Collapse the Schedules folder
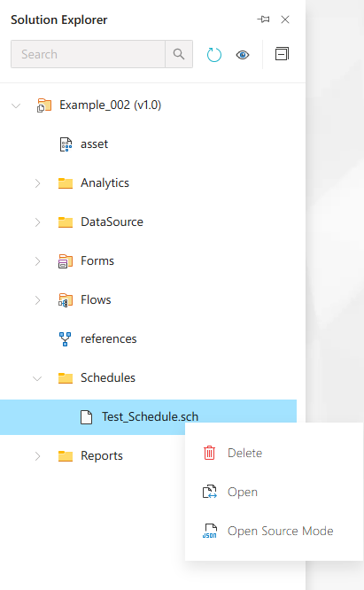 point(37,378)
